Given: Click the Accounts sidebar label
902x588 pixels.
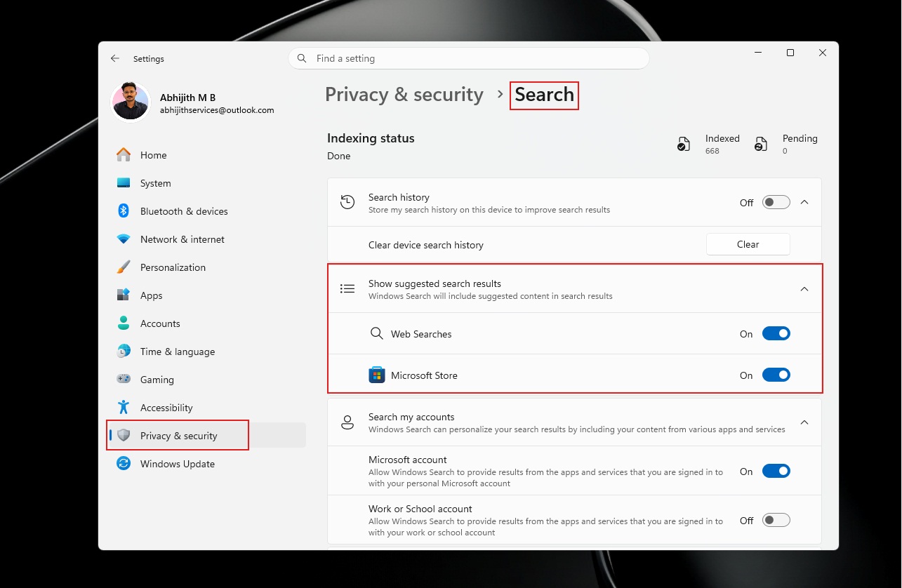Looking at the screenshot, I should (160, 323).
